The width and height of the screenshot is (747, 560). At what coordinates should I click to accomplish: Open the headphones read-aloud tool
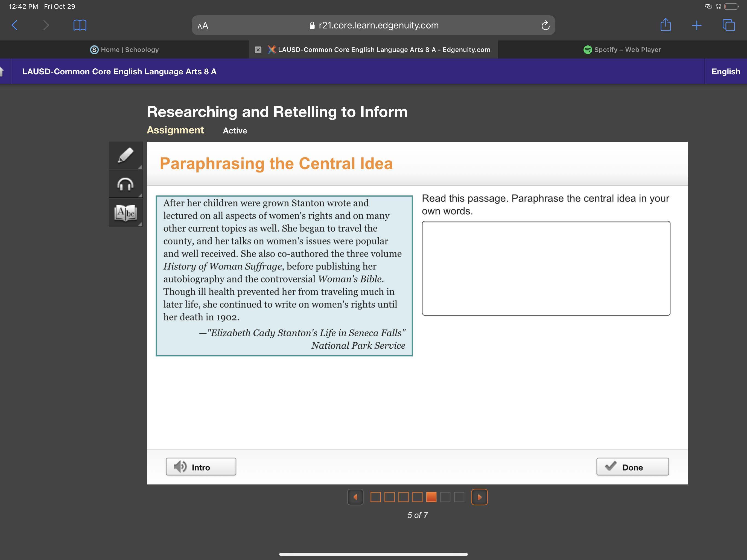126,184
